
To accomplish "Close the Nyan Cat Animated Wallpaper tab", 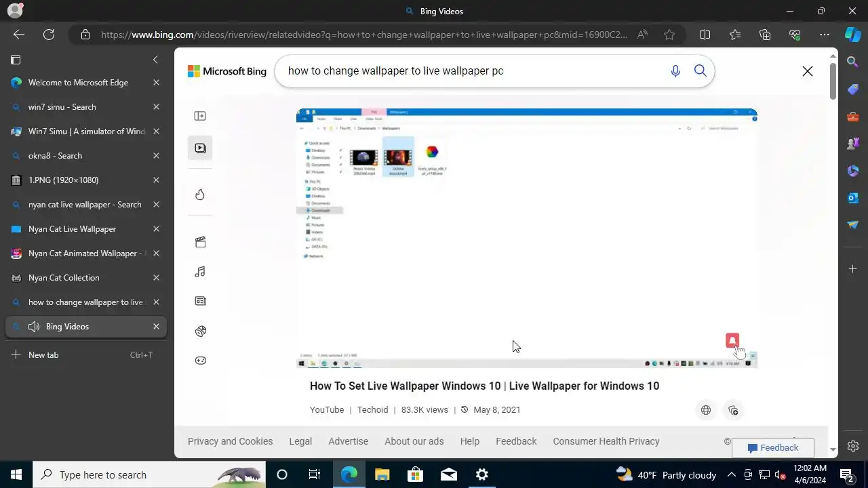I will tap(156, 253).
